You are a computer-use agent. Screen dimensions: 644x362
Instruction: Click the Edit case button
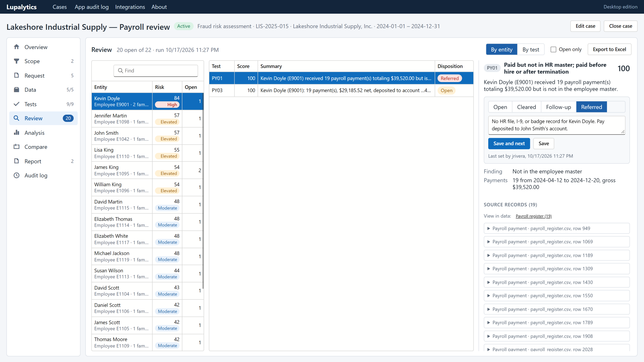point(585,26)
